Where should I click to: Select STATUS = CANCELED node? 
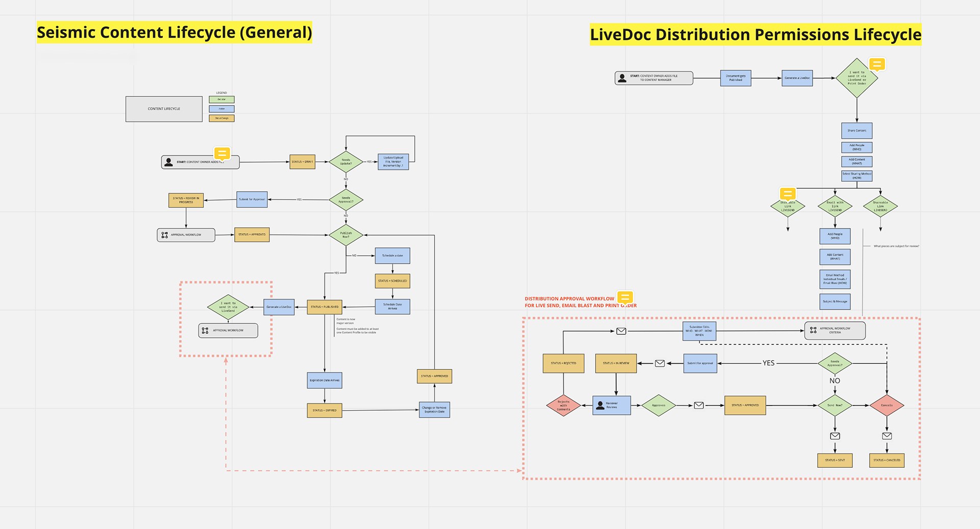click(887, 460)
